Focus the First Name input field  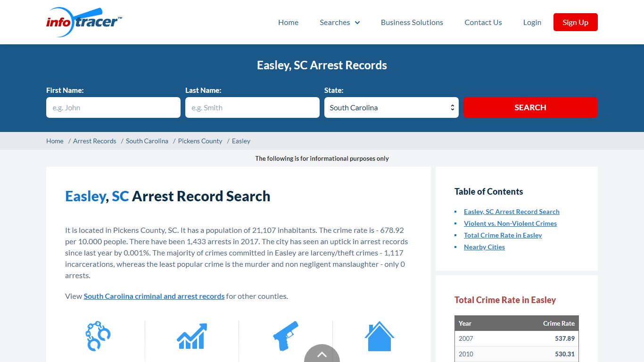point(113,107)
